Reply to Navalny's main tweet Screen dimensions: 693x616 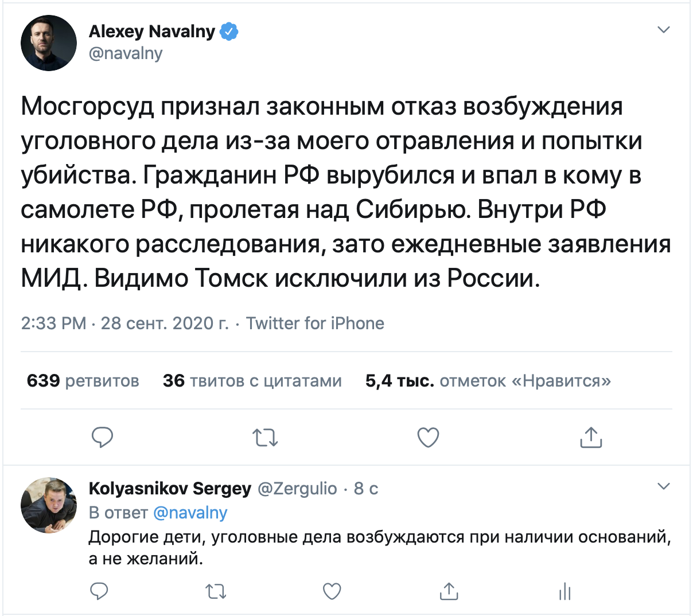pos(102,437)
